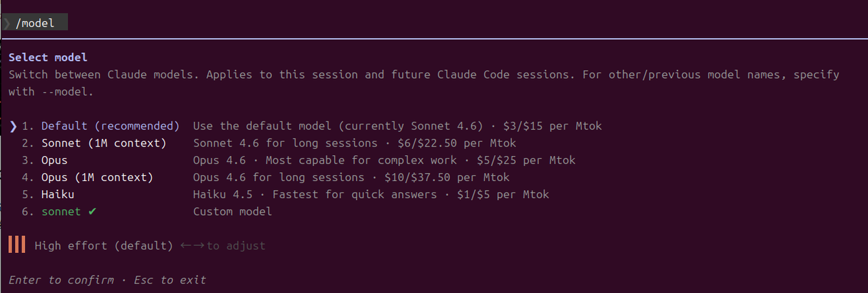
Task: Pick Opus (1M context) option
Action: click(x=96, y=178)
